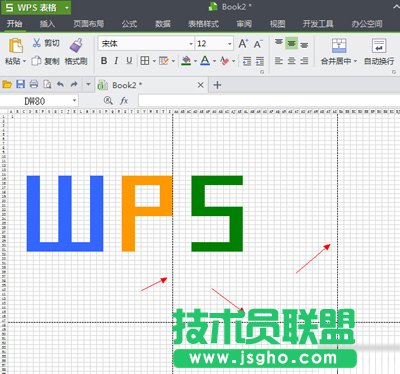Click the WPS 表格 application button
The width and height of the screenshot is (400, 374).
click(x=32, y=8)
